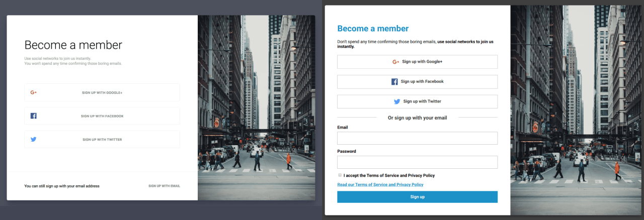The width and height of the screenshot is (644, 220).
Task: Open Read our Terms of Service link
Action: 380,184
